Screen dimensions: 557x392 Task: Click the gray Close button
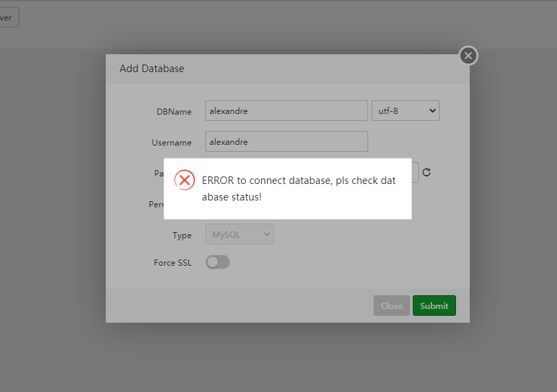coord(391,305)
